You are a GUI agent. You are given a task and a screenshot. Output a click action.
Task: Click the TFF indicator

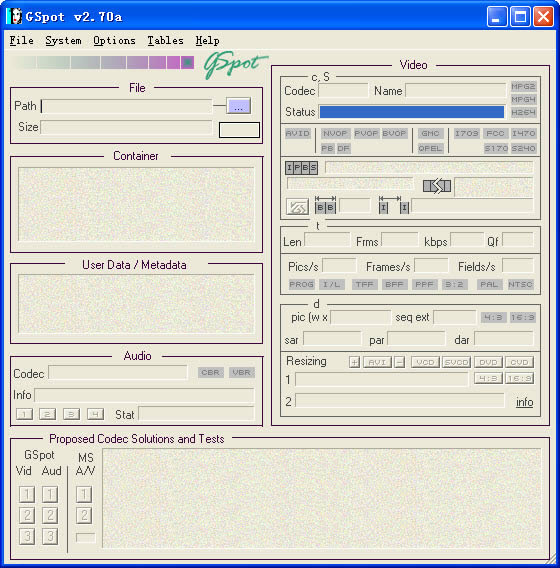point(364,285)
